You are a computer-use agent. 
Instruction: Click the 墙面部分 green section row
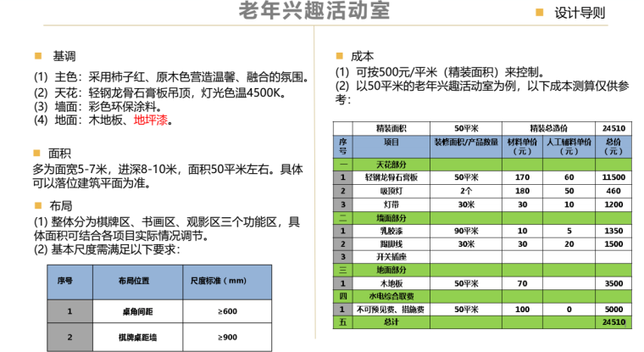(391, 217)
